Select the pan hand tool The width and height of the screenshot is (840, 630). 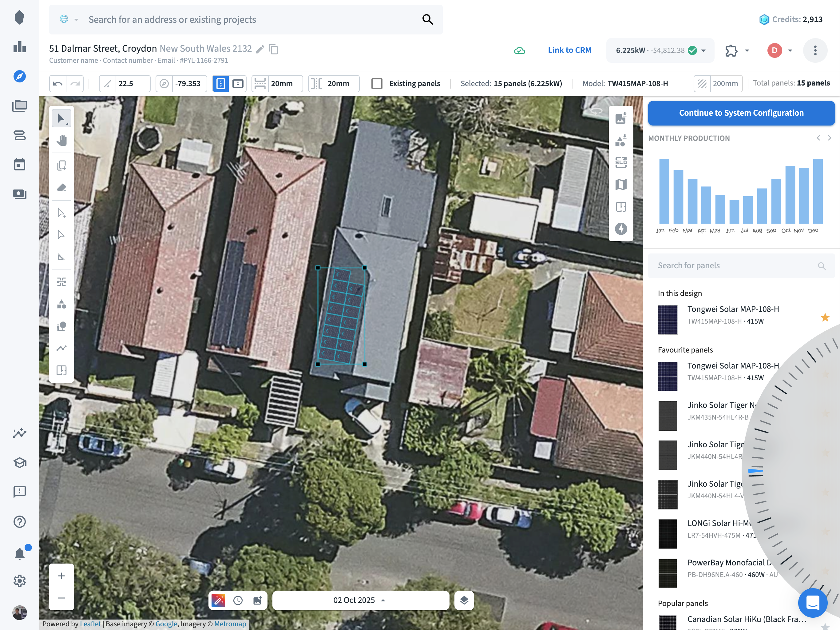(61, 141)
